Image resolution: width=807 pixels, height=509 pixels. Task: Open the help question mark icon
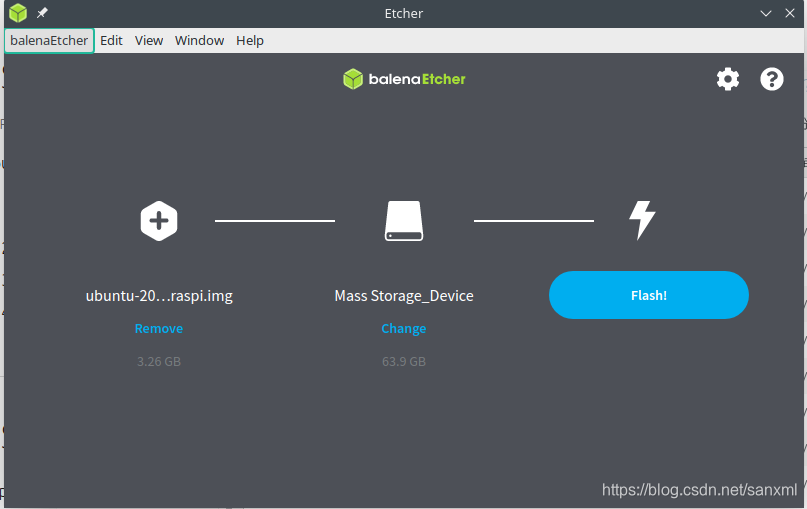[x=771, y=79]
